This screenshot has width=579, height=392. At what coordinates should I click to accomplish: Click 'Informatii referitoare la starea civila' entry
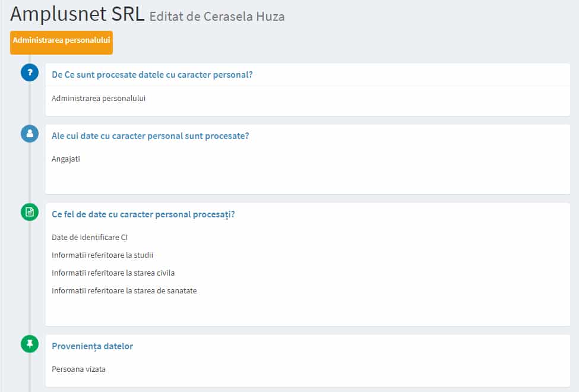click(x=113, y=273)
